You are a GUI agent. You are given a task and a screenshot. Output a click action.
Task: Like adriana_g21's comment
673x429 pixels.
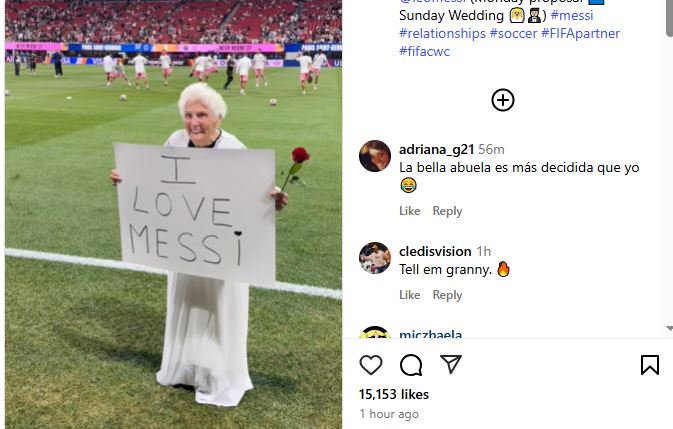tap(409, 211)
